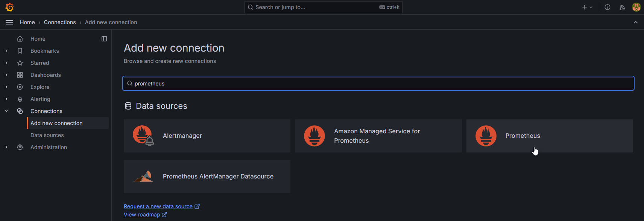Select the Alertmanager data source card
644x221 pixels.
tap(207, 136)
